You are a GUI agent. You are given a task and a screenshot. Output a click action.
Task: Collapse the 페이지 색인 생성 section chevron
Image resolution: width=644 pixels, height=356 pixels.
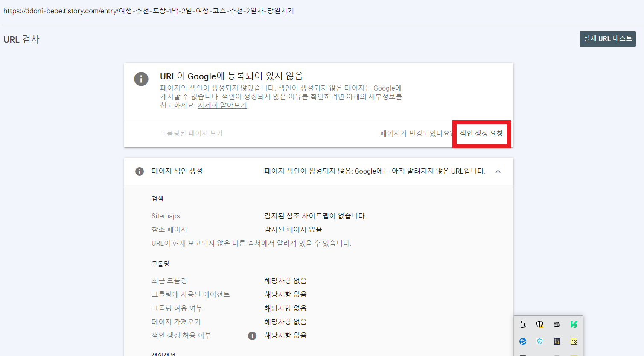pyautogui.click(x=498, y=171)
